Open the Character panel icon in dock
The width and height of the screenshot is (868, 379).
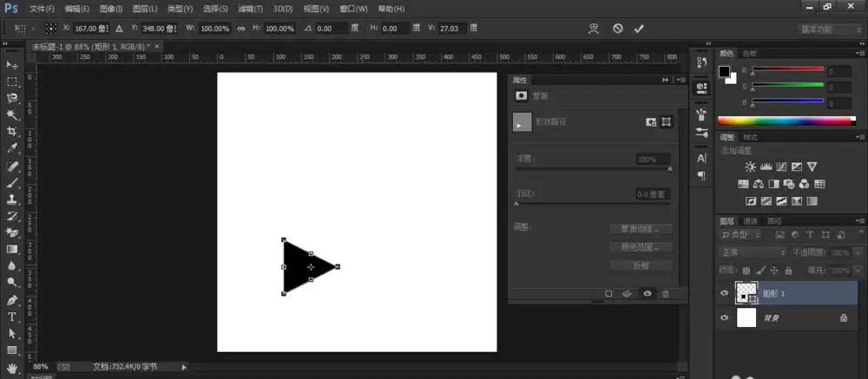click(701, 158)
